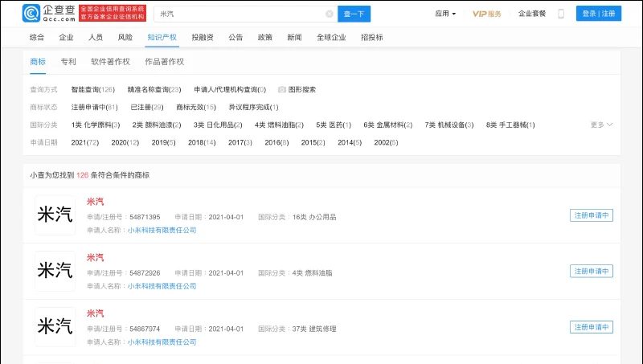This screenshot has width=643, height=364.
Task: Open the mobile phone app icon
Action: pos(561,14)
